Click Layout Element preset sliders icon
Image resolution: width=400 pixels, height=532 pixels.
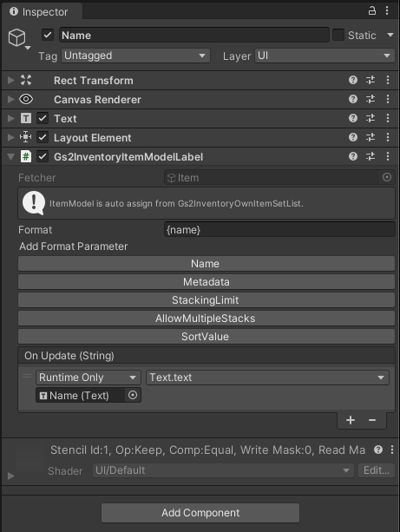[x=370, y=137]
